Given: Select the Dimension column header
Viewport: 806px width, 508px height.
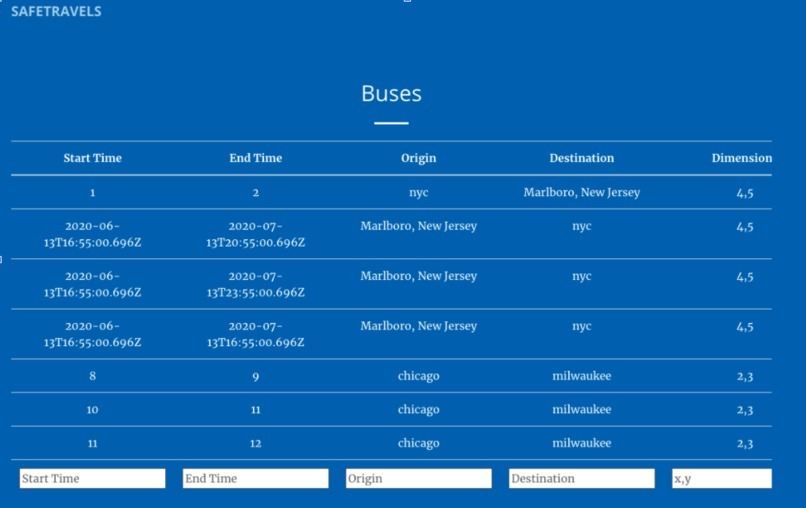Looking at the screenshot, I should coord(742,158).
